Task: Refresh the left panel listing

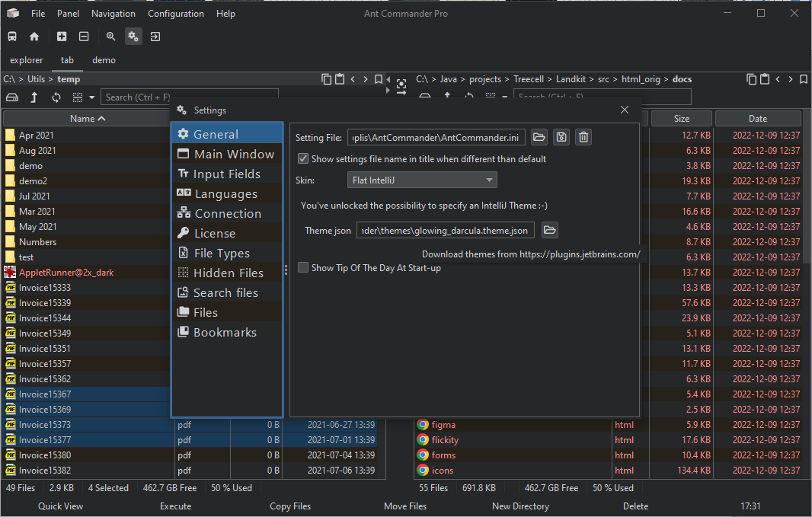Action: 56,97
